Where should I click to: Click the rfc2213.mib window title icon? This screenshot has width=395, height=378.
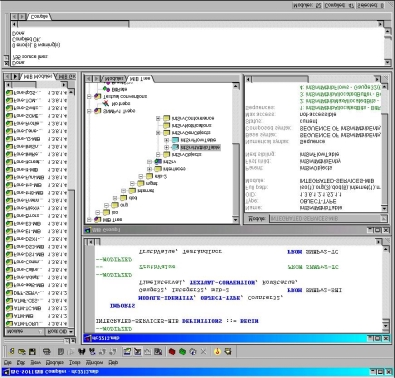tap(88, 338)
